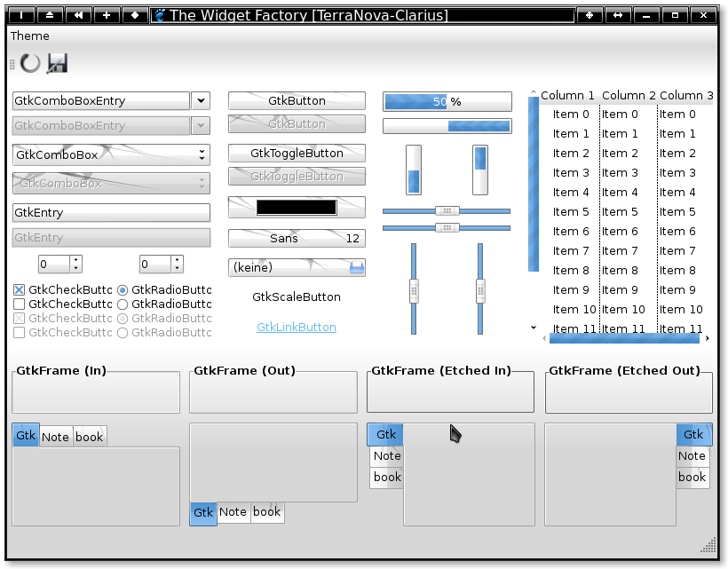Select Item 8 in Column 2
The image size is (728, 569).
click(620, 271)
